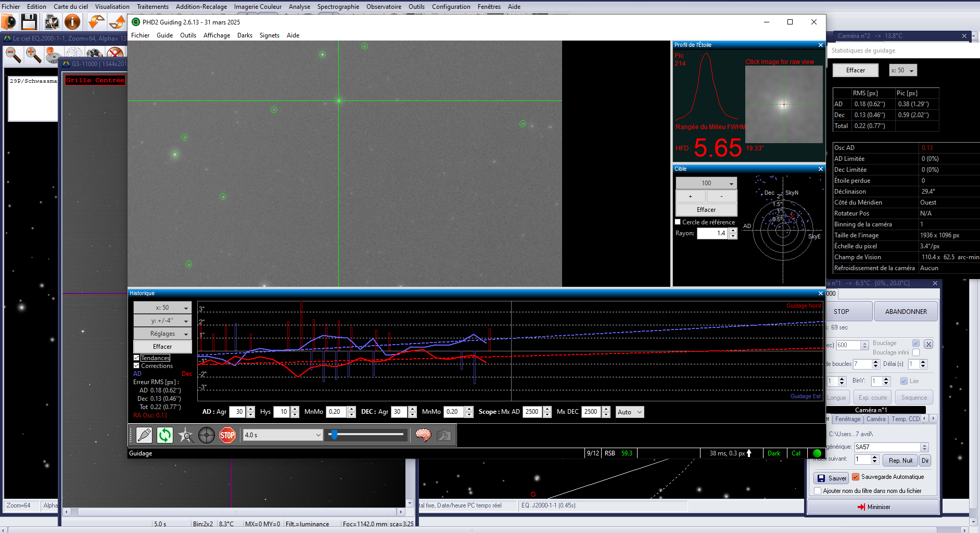Toggle the Tendances checkbox

coord(136,358)
